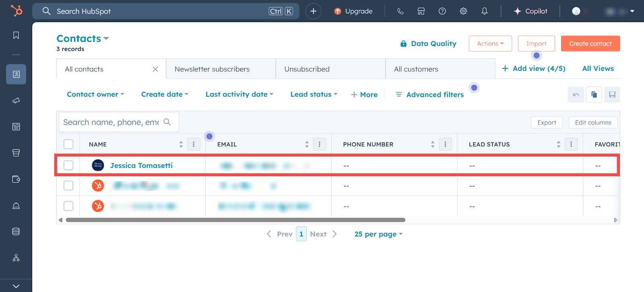
Task: Open the HubSpot marketplace icon
Action: [x=421, y=11]
